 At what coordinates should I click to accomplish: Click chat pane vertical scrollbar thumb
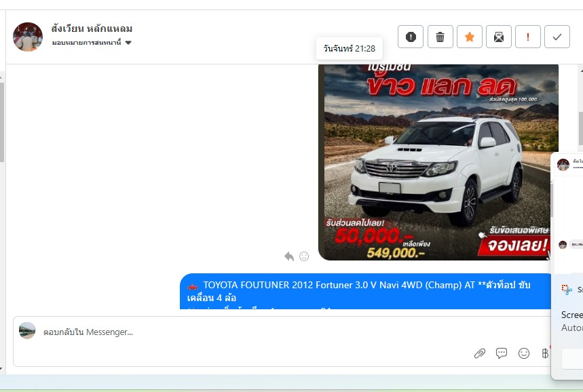[x=581, y=128]
